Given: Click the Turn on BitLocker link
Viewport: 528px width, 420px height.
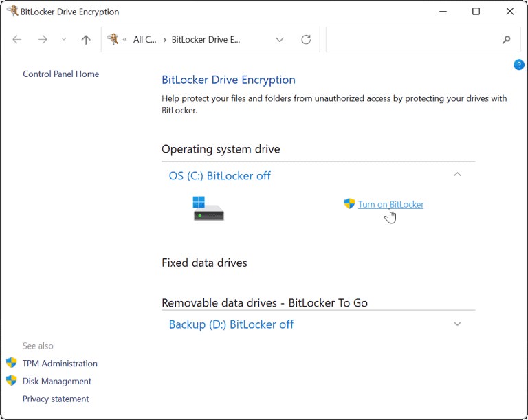Looking at the screenshot, I should pos(390,204).
